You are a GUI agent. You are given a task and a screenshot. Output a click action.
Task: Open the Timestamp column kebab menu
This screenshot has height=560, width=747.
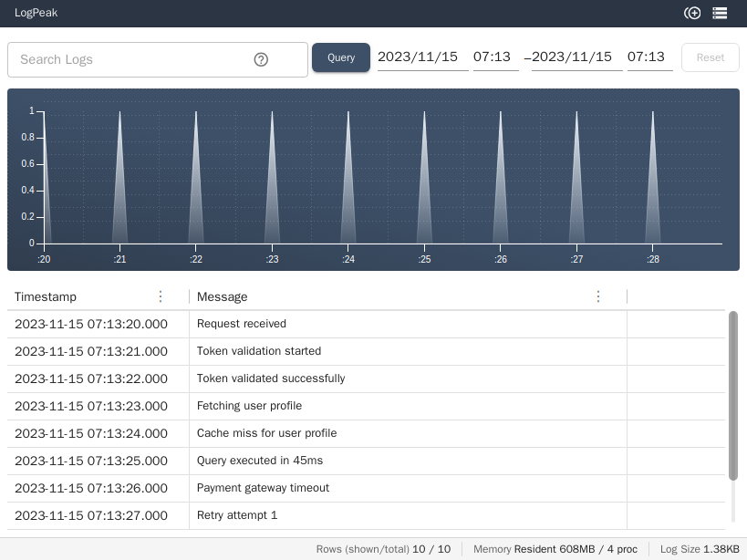161,296
